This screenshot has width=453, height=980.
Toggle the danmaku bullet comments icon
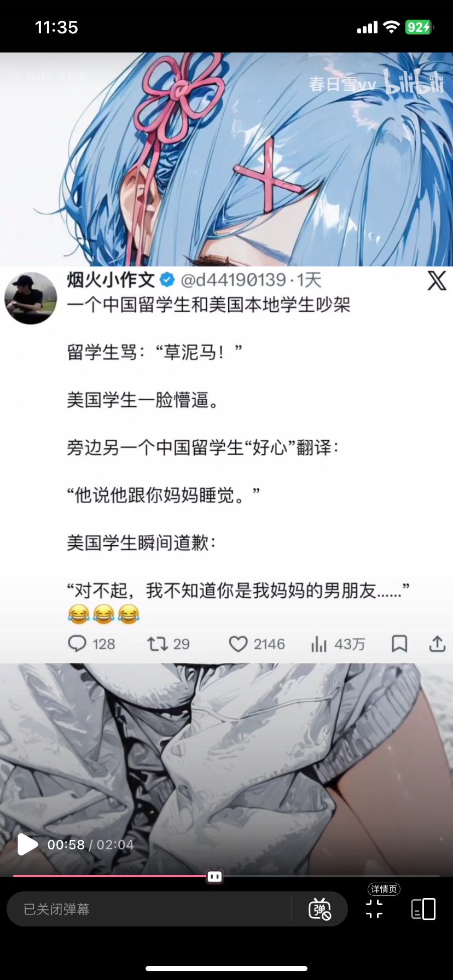tap(320, 909)
